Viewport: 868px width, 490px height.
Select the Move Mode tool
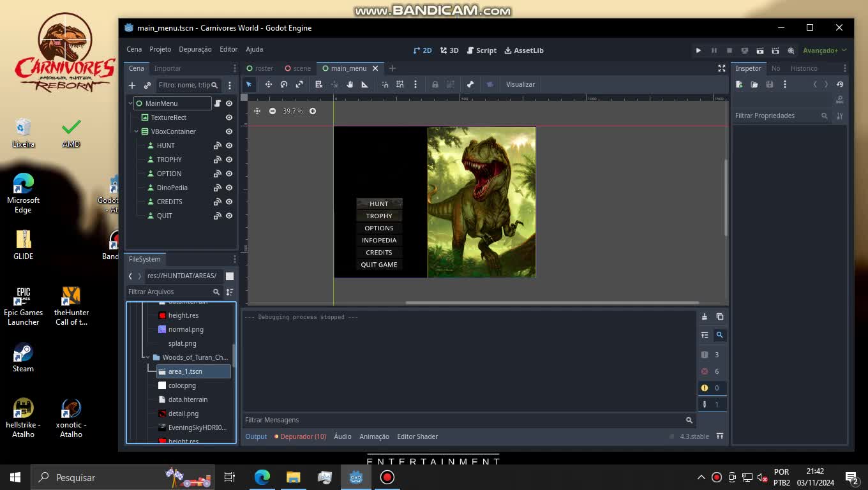coord(269,84)
